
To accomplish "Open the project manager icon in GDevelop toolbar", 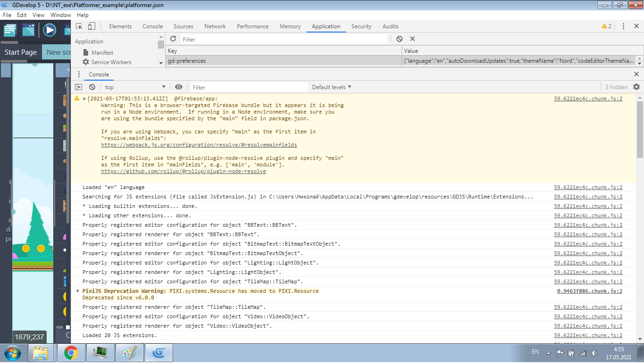I will [x=10, y=30].
